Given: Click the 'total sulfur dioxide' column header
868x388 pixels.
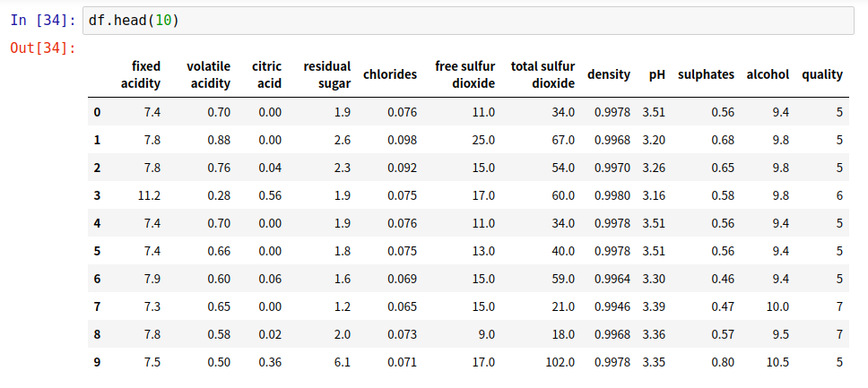Looking at the screenshot, I should pyautogui.click(x=542, y=74).
